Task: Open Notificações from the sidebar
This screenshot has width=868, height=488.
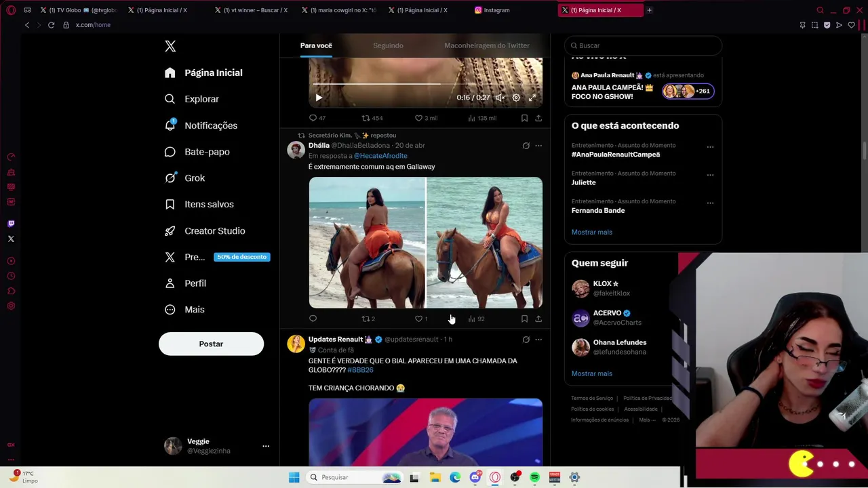Action: tap(201, 125)
